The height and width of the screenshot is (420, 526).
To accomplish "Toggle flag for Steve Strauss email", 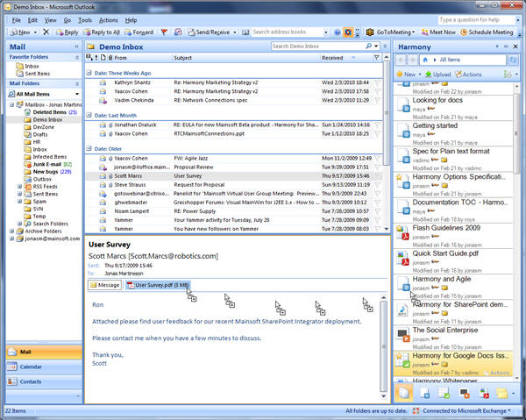I will click(377, 185).
